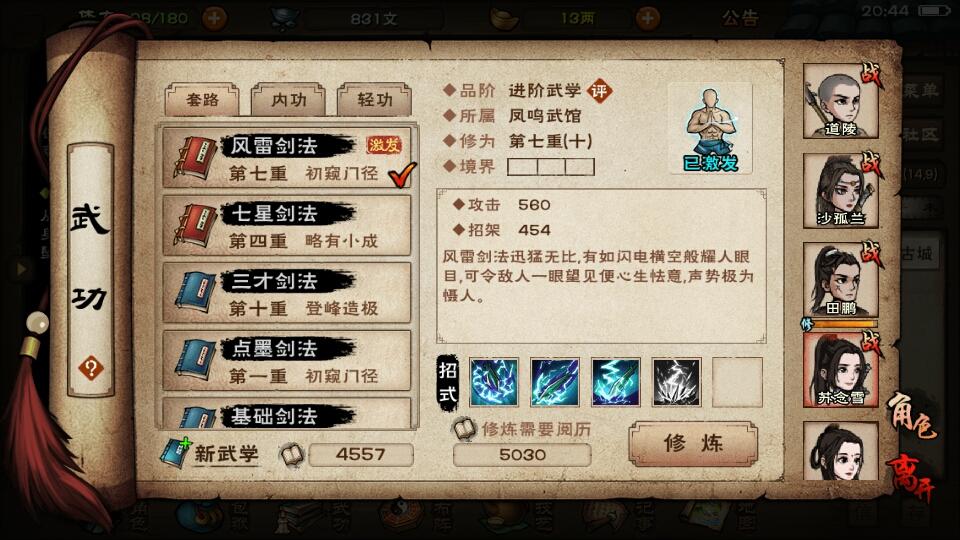Image resolution: width=960 pixels, height=540 pixels.
Task: Open the orange question mark help icon
Action: click(x=91, y=368)
